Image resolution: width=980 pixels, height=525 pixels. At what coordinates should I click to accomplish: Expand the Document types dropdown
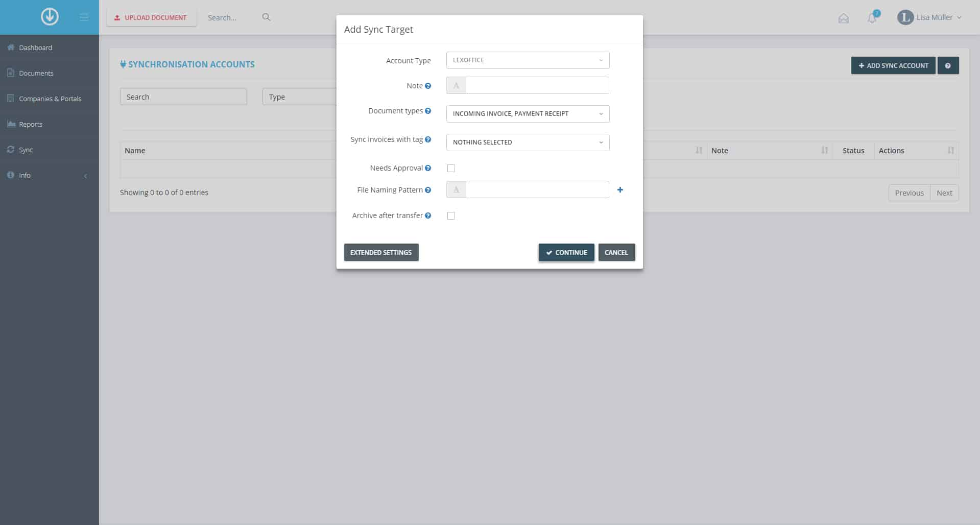528,114
